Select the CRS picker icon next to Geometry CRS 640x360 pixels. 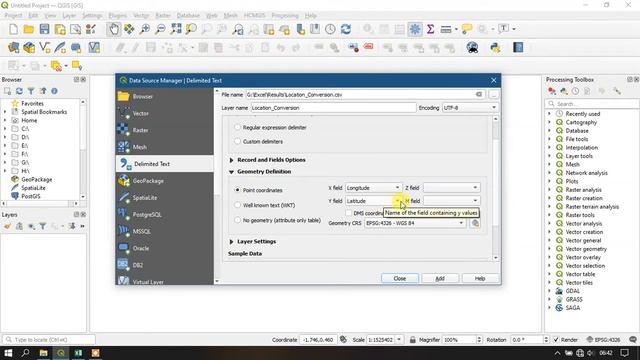click(475, 223)
